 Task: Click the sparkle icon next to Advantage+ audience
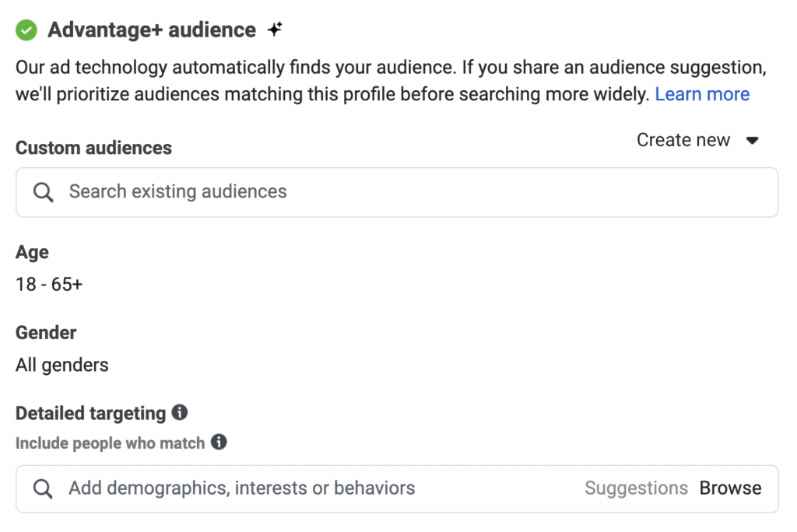pyautogui.click(x=274, y=28)
